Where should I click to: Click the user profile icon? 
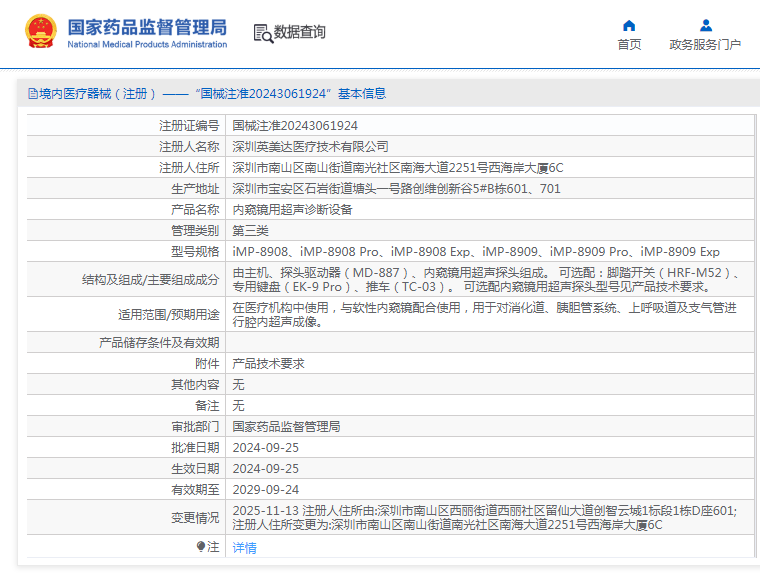pyautogui.click(x=706, y=25)
